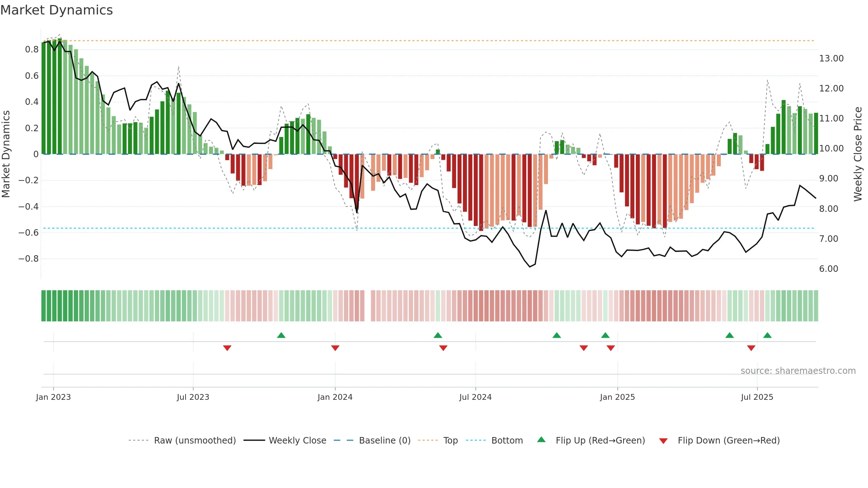Image resolution: width=868 pixels, height=488 pixels.
Task: Click the 0.4 left-axis tick label
Action: coord(32,102)
